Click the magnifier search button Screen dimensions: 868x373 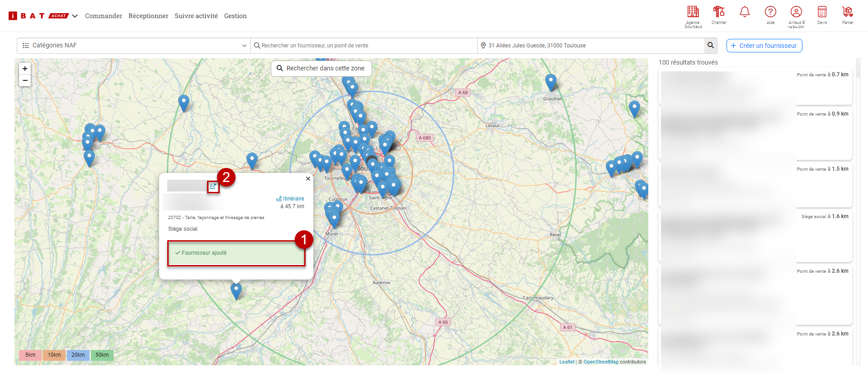(711, 46)
